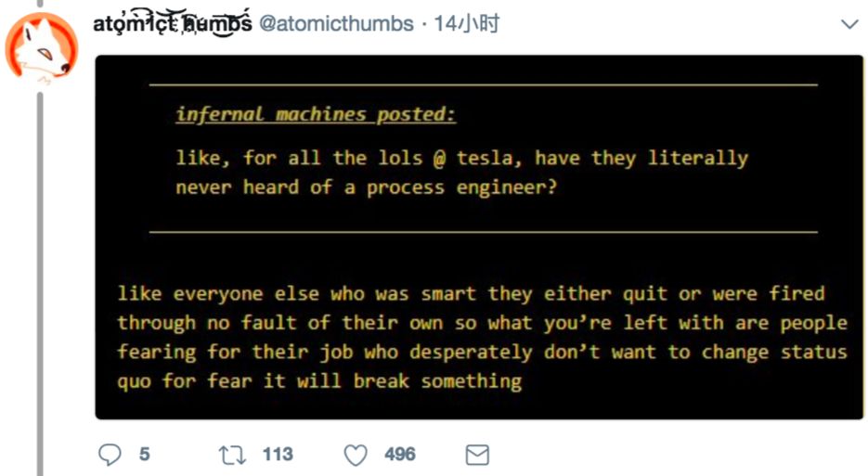Retweet this post using the retweet icon
The image size is (868, 476).
pyautogui.click(x=232, y=455)
